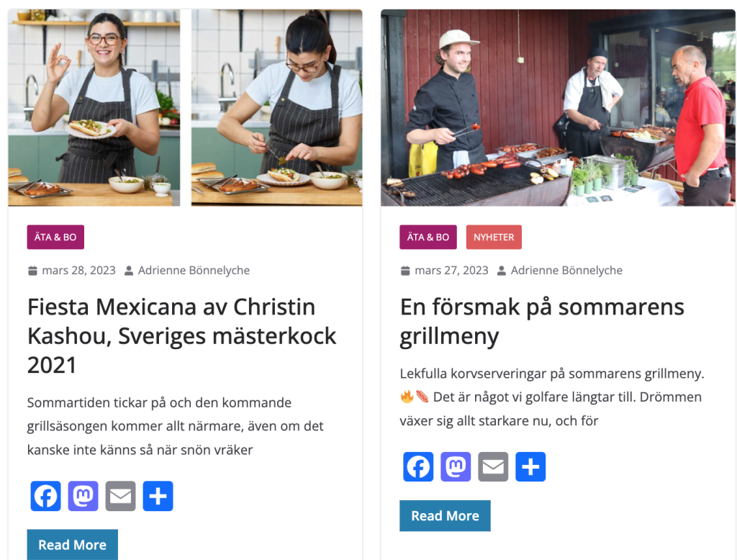The image size is (737, 560).
Task: Open more share options for Fiesta Mexicana post
Action: [x=158, y=496]
